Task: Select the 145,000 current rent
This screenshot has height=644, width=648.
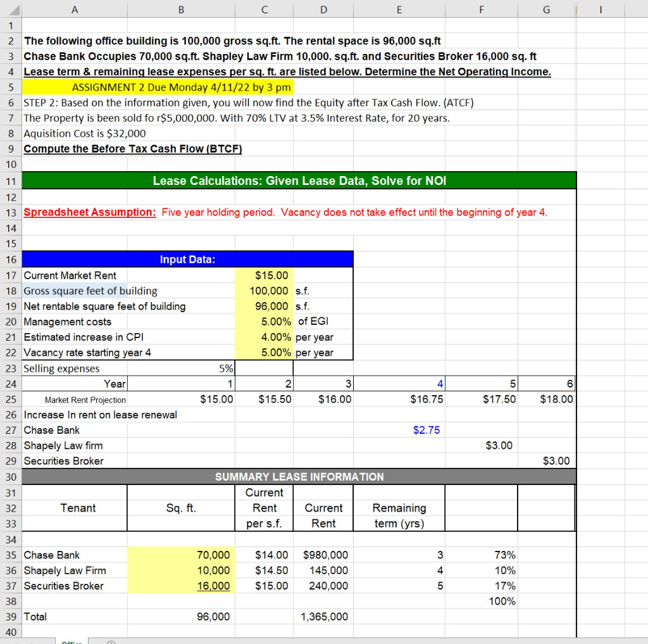Action: point(323,571)
